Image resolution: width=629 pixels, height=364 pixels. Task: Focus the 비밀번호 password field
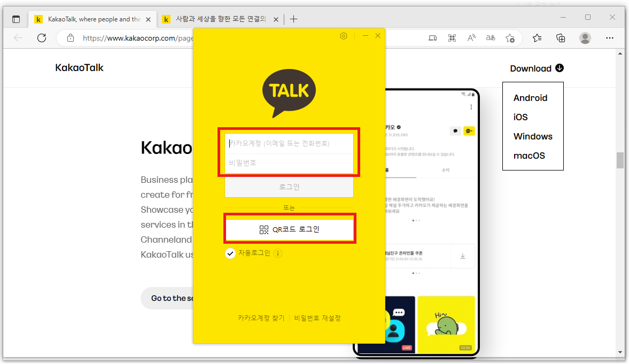(x=289, y=163)
